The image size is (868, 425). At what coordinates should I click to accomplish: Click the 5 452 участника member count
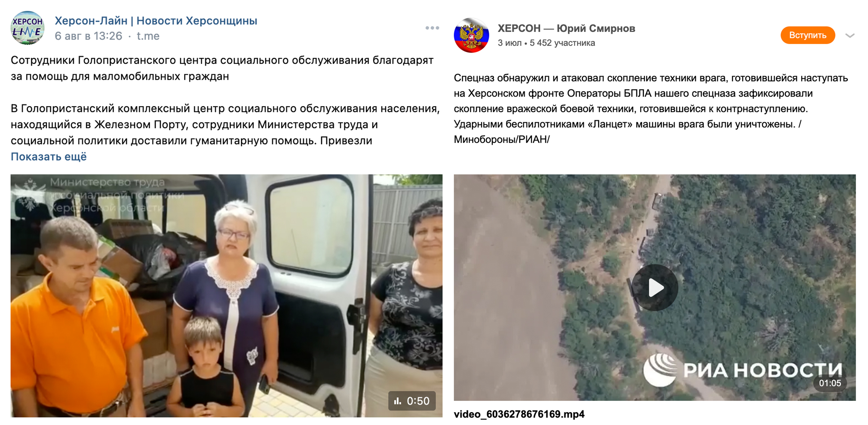tap(562, 43)
